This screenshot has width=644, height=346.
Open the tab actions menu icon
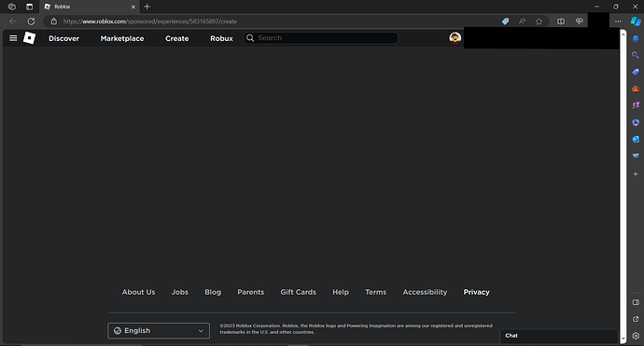coord(29,7)
